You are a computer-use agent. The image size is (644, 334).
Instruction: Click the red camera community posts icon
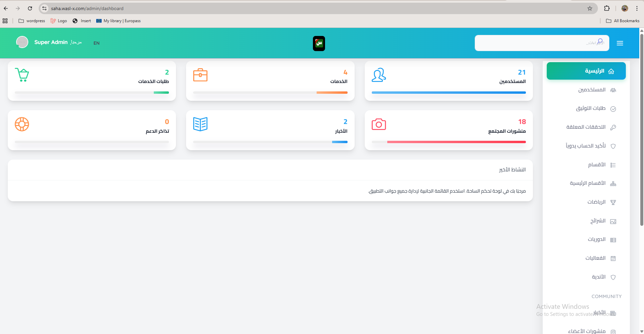379,124
